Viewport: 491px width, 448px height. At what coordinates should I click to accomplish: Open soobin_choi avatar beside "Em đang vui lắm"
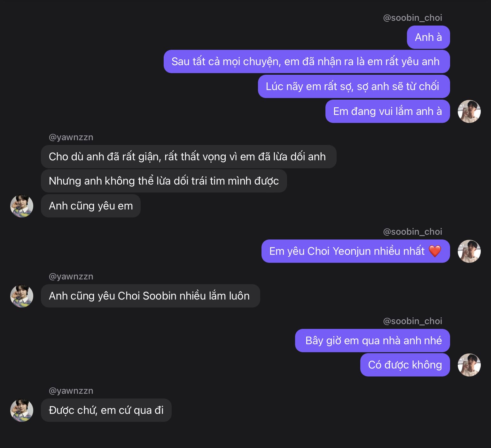(469, 111)
